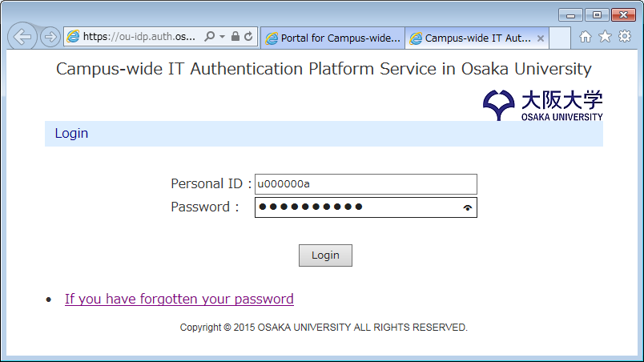644x362 pixels.
Task: Close the Campus-wide IT Authentication tab
Action: (x=541, y=38)
